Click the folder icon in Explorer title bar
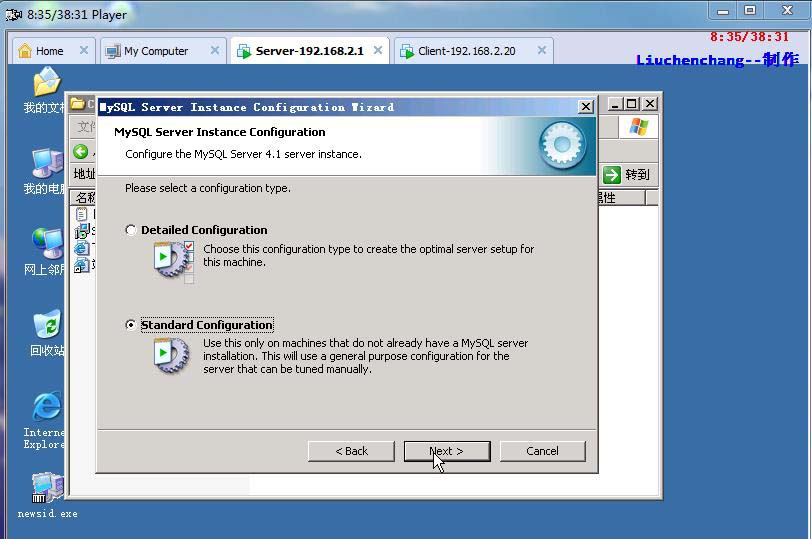The image size is (812, 539). coord(78,104)
